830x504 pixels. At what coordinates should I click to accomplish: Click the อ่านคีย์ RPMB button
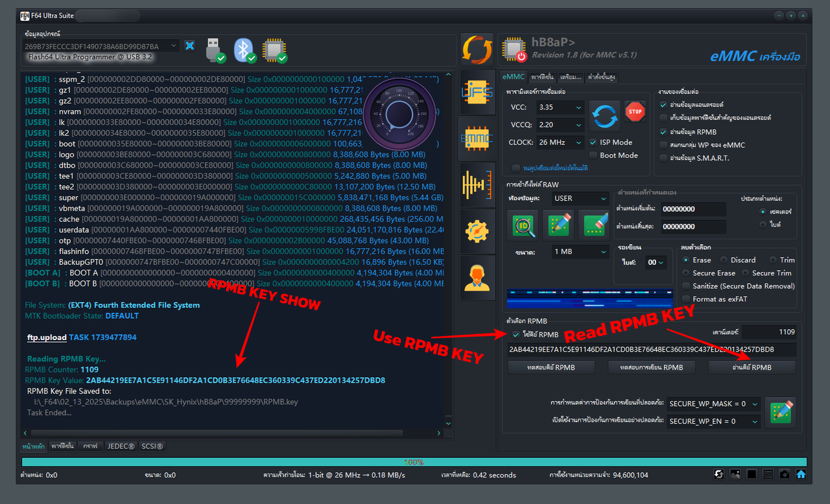click(752, 367)
